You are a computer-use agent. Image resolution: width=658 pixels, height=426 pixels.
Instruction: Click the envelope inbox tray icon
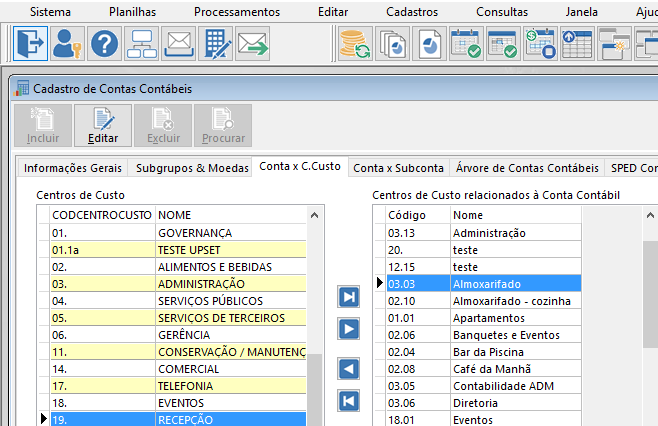pyautogui.click(x=179, y=43)
